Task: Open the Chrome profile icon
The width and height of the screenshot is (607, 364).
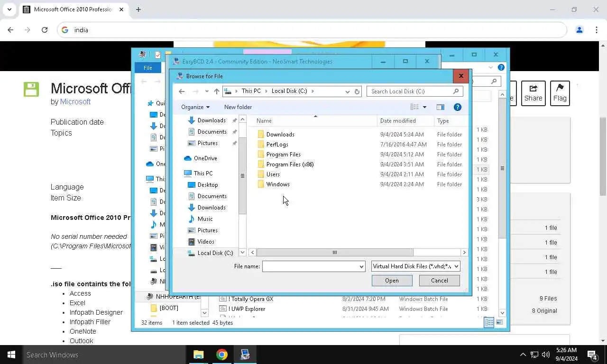Action: coord(579,30)
